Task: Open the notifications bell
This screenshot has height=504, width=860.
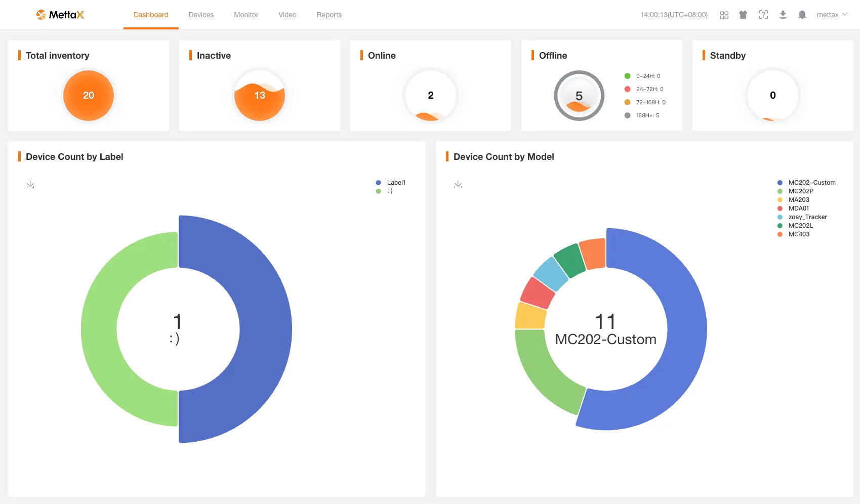Action: [x=802, y=15]
